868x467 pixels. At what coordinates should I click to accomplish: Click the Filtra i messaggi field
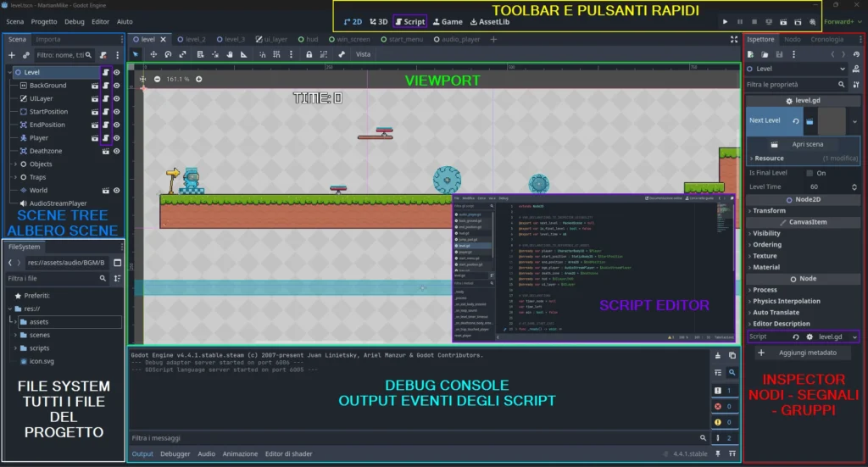tap(419, 438)
